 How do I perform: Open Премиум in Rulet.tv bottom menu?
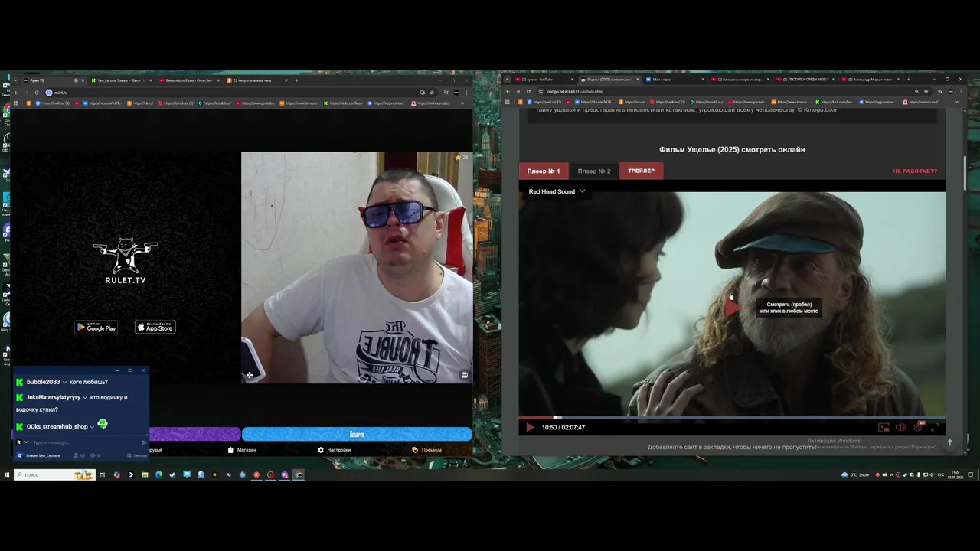(427, 450)
